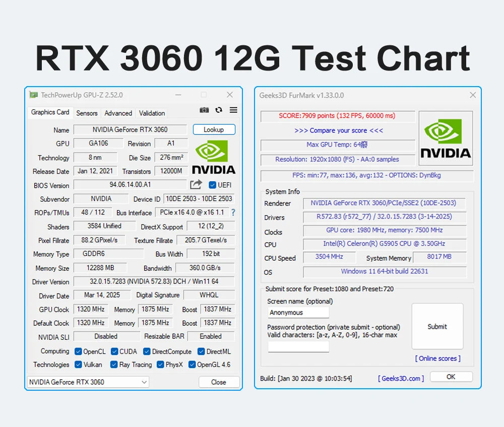Open the GPU-Z hamburger menu
The image size is (504, 427).
click(x=233, y=110)
